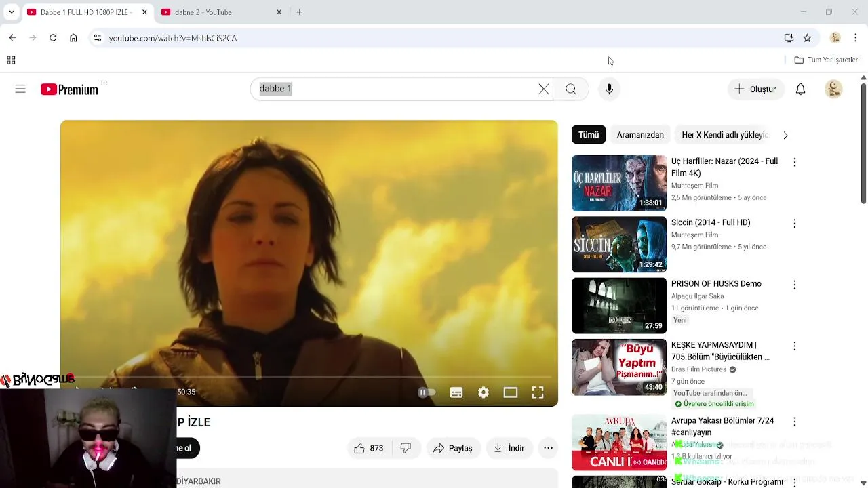The height and width of the screenshot is (488, 868).
Task: Open options for KEŞKE YAPMASAYDIM video
Action: [x=795, y=346]
